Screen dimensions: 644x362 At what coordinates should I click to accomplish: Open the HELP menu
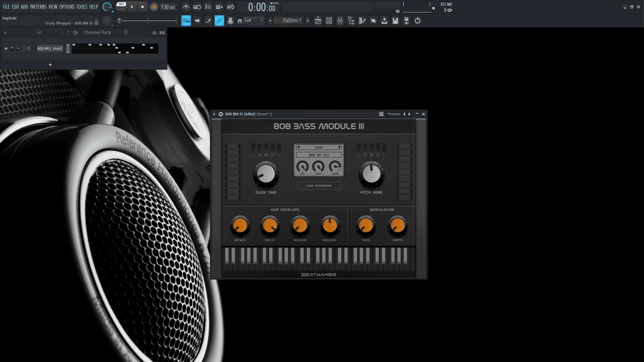click(94, 7)
